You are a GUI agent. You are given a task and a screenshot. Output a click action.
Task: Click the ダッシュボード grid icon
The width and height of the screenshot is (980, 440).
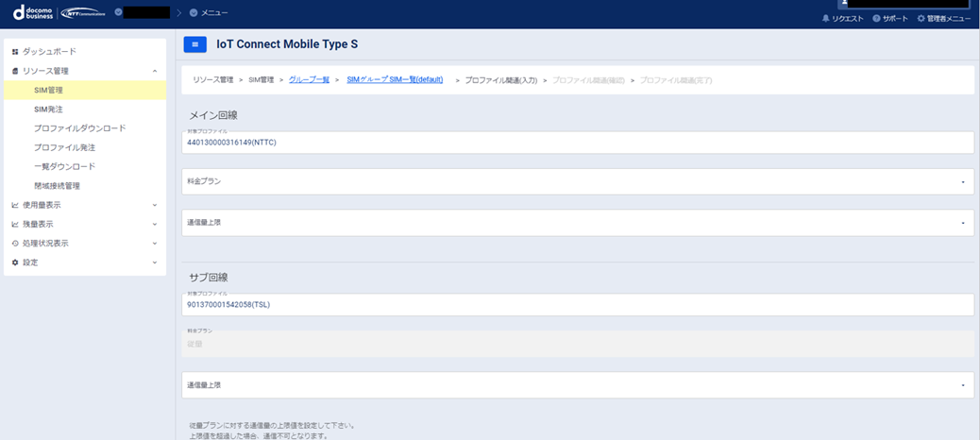(15, 51)
